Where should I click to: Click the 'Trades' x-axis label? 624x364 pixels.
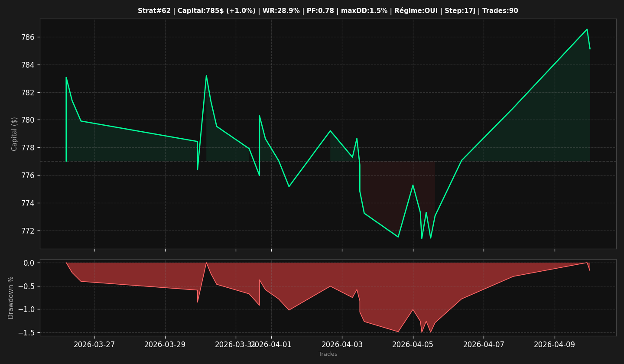328,354
